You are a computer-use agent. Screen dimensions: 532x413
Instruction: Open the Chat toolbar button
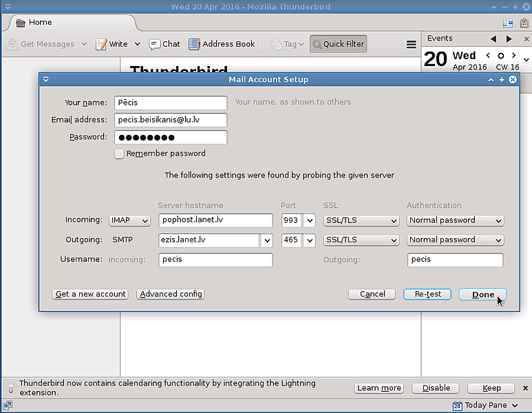[164, 44]
